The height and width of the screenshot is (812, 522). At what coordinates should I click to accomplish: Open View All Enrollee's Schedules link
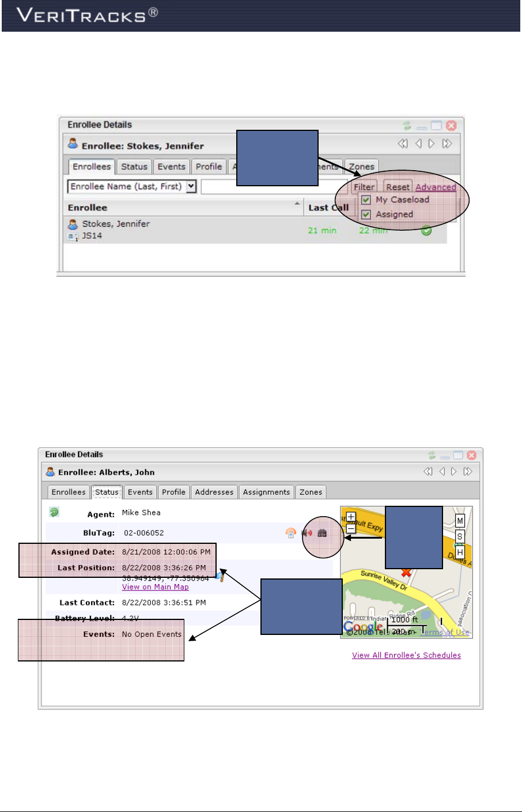tap(407, 655)
